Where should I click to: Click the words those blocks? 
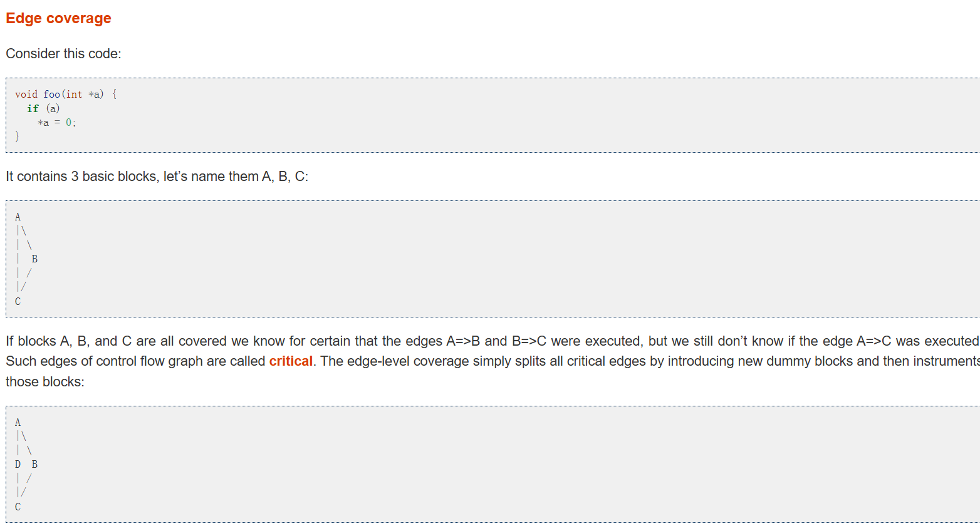click(44, 382)
